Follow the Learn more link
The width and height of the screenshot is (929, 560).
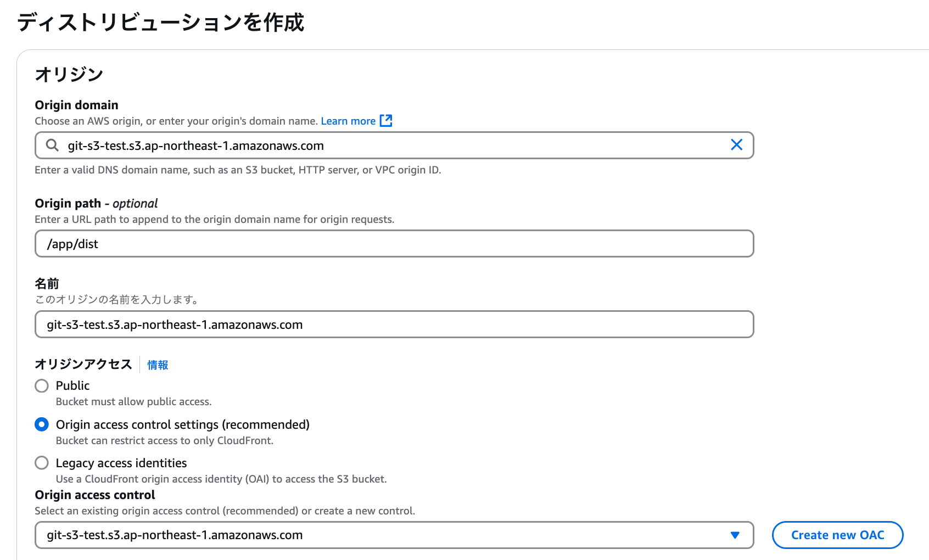(x=348, y=121)
